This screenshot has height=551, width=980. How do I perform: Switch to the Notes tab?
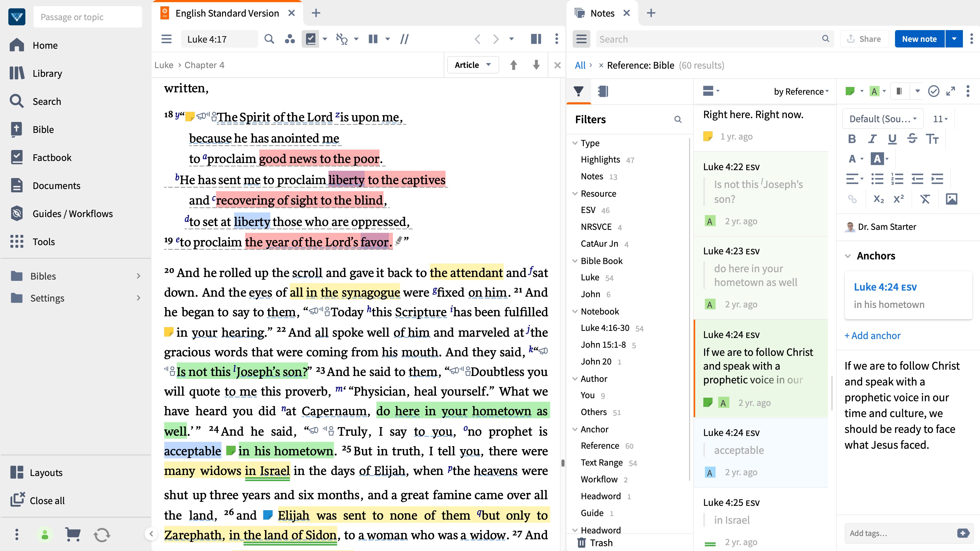point(602,13)
